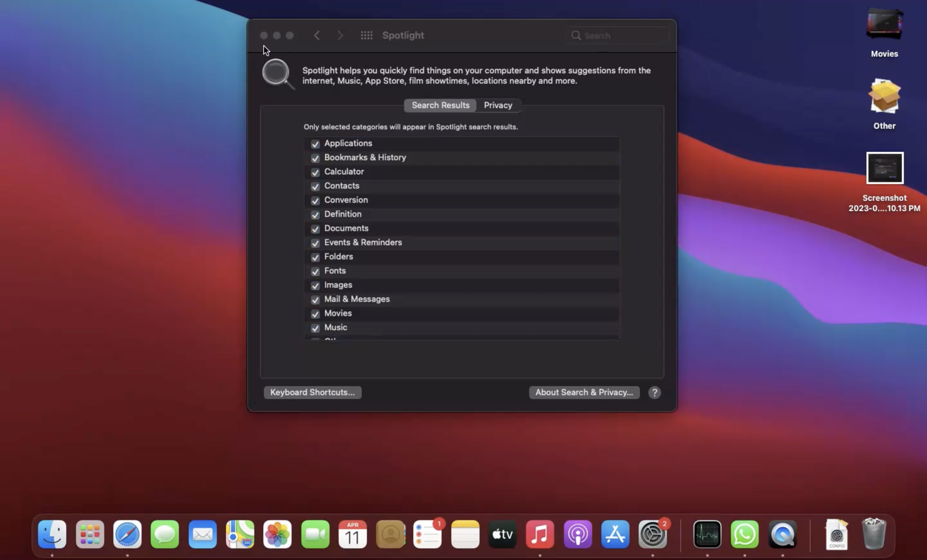Image resolution: width=927 pixels, height=560 pixels.
Task: Open the Contacts app in the Dock
Action: click(390, 534)
